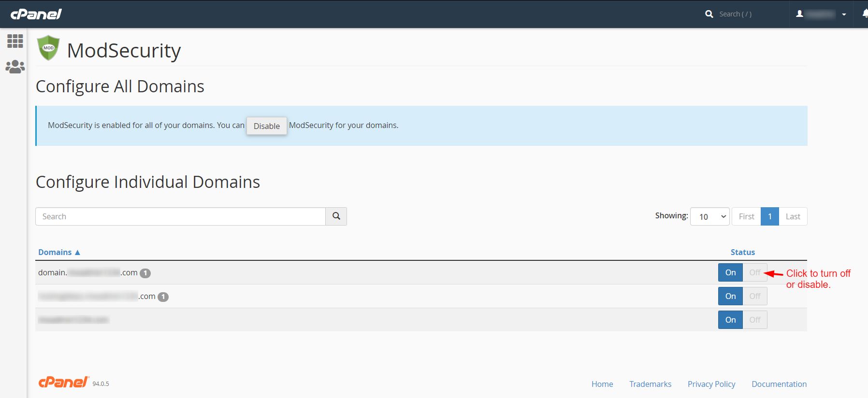Click the domain. .com domain name
This screenshot has width=868, height=398.
[88, 272]
